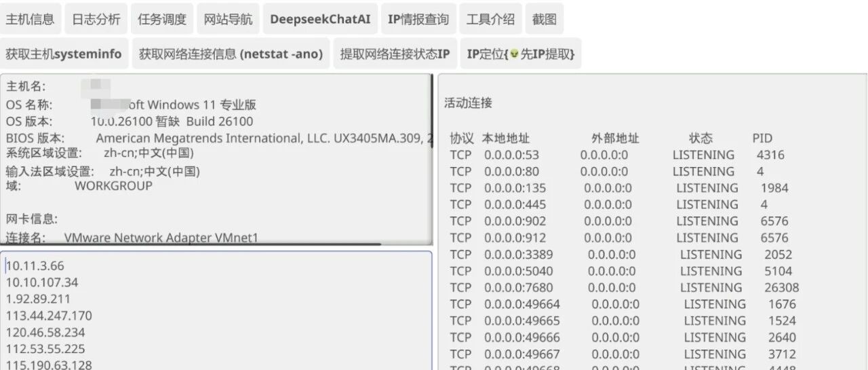Click local address 0.0.0.0:135

tap(515, 188)
